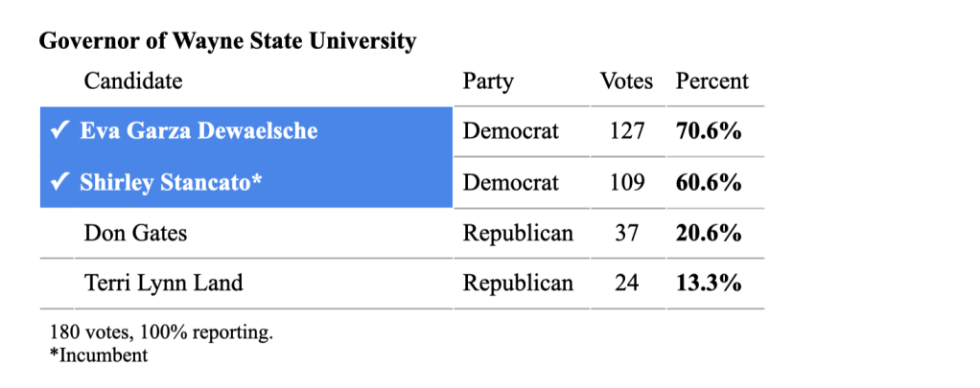Viewport: 980px width, 388px height.
Task: Click the 127 votes cell
Action: (x=627, y=131)
